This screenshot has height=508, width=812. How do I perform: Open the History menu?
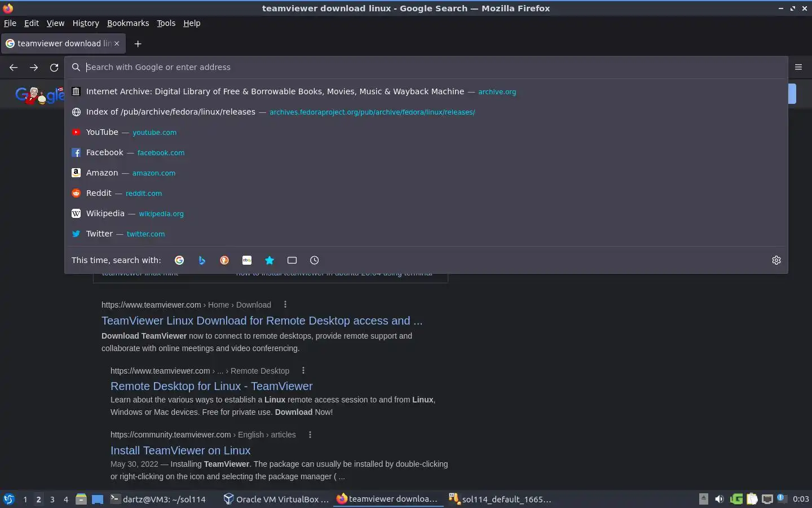[86, 23]
